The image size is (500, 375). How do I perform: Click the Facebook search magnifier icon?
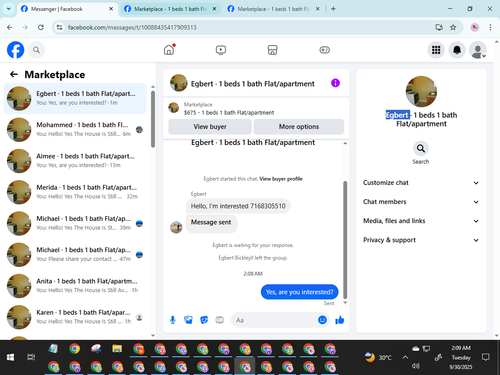[36, 50]
